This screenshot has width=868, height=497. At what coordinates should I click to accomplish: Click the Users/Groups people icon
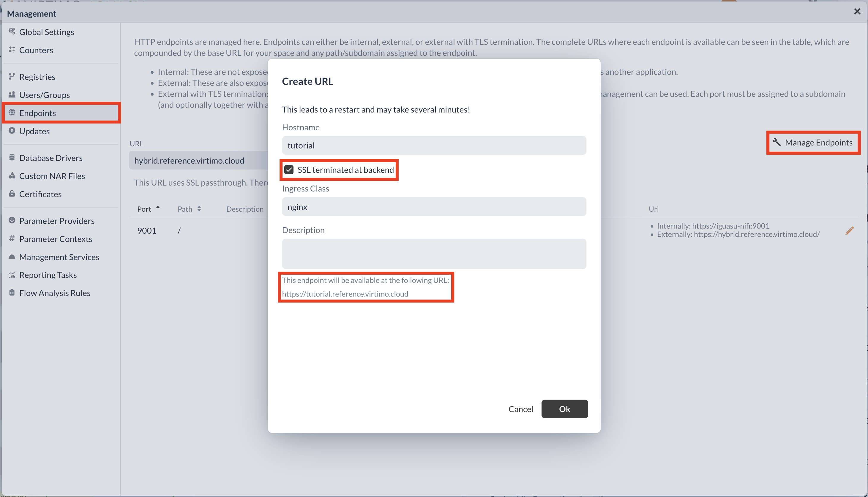[12, 94]
